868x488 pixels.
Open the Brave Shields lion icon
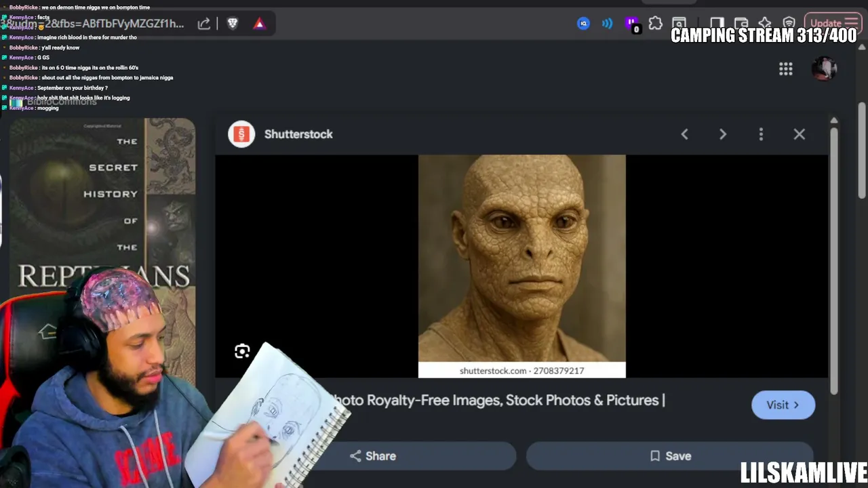point(233,24)
